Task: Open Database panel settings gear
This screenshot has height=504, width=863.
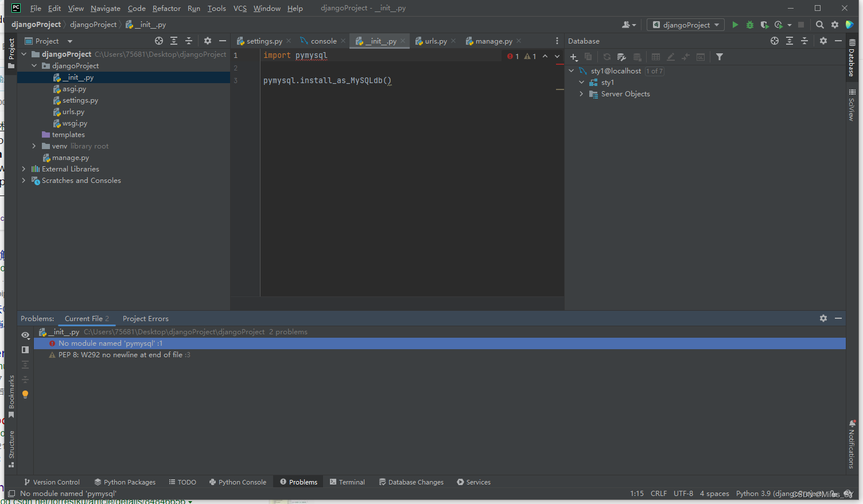Action: click(823, 41)
